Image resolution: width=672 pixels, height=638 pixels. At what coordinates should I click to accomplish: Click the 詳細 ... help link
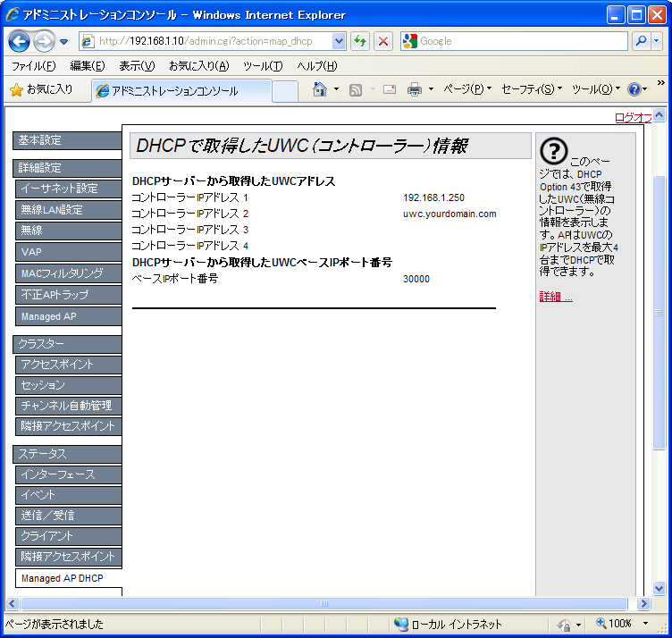tap(556, 297)
